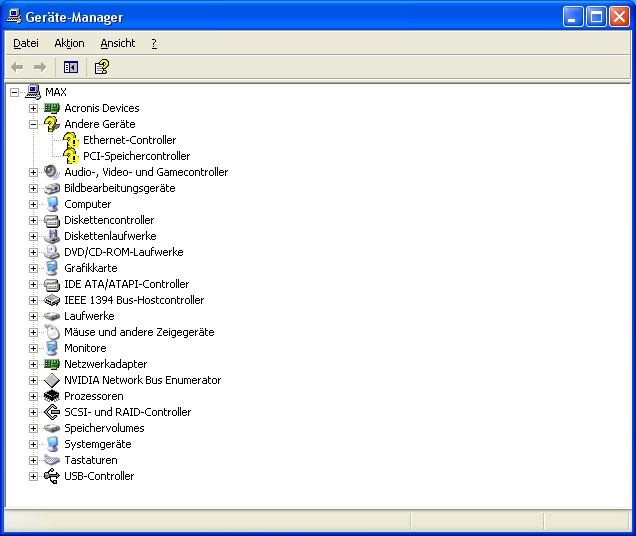This screenshot has width=636, height=536.
Task: Expand the Laufwerke node
Action: pyautogui.click(x=33, y=316)
